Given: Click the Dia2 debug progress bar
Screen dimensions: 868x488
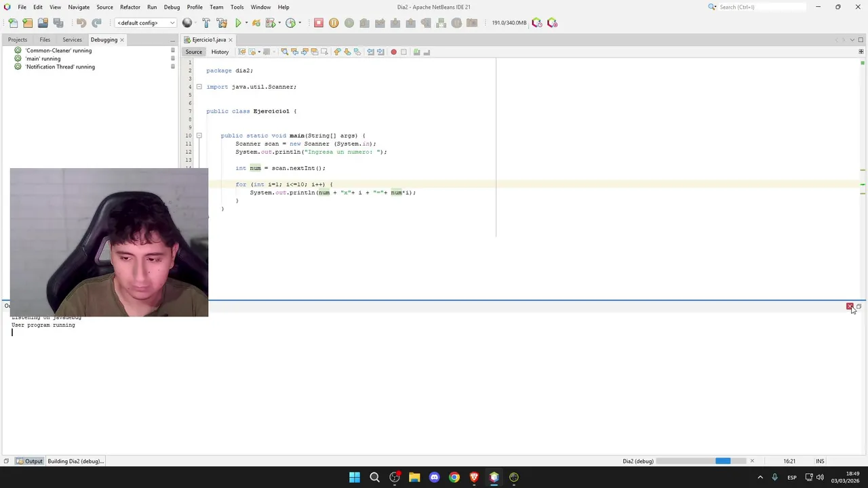Looking at the screenshot, I should point(701,461).
